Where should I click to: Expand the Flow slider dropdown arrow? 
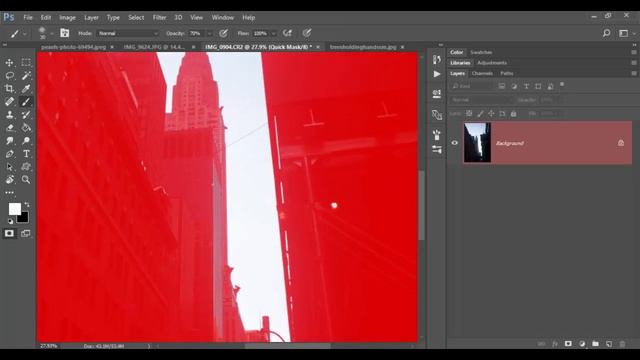click(273, 33)
